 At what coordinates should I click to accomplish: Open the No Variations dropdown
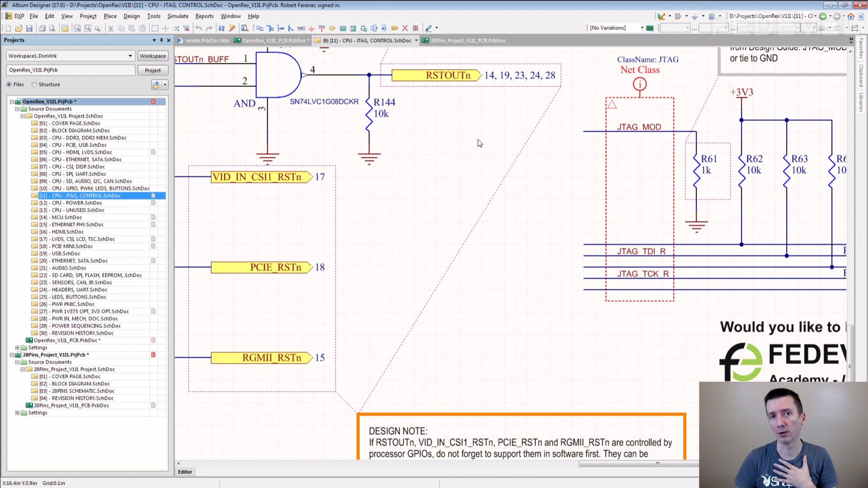click(x=642, y=28)
